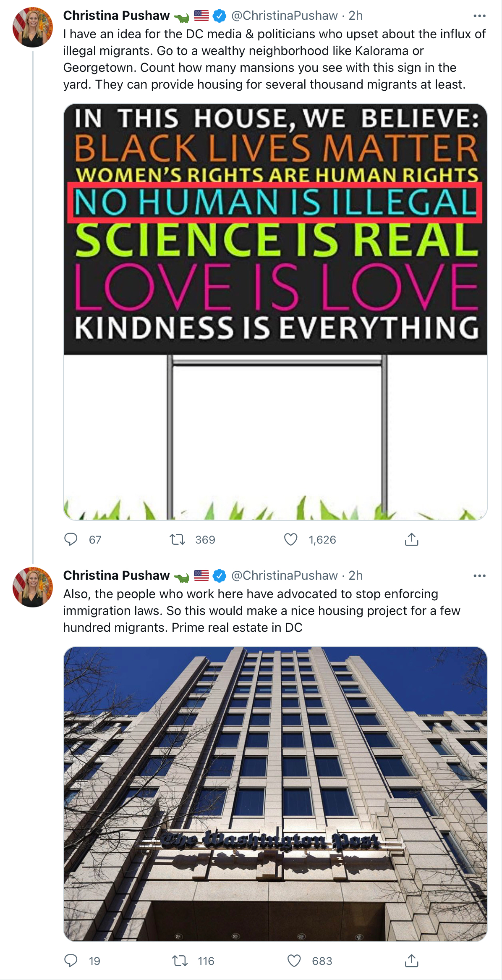Share the Washington Post building tweet
This screenshot has width=502, height=980.
[x=411, y=961]
